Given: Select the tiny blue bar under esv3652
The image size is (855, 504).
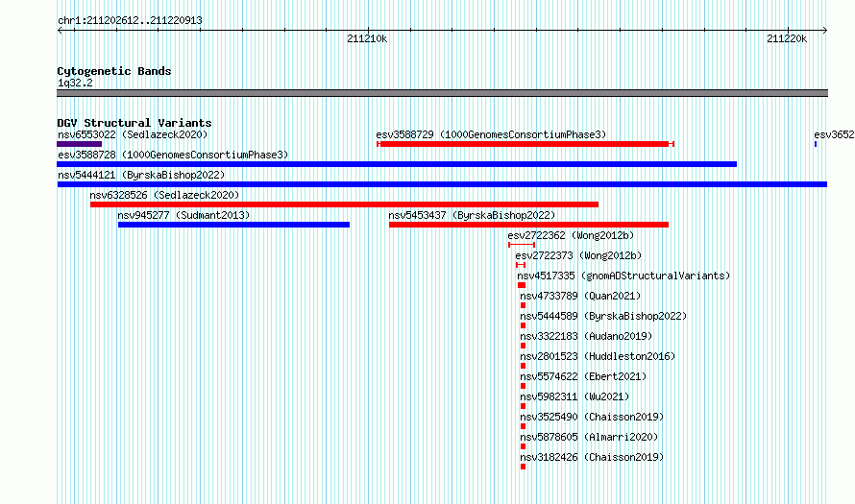Looking at the screenshot, I should click(x=816, y=144).
